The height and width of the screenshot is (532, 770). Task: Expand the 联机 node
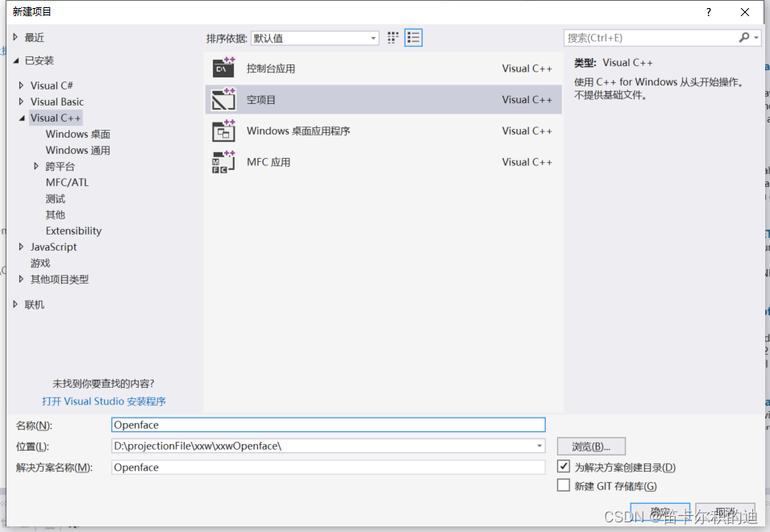15,304
